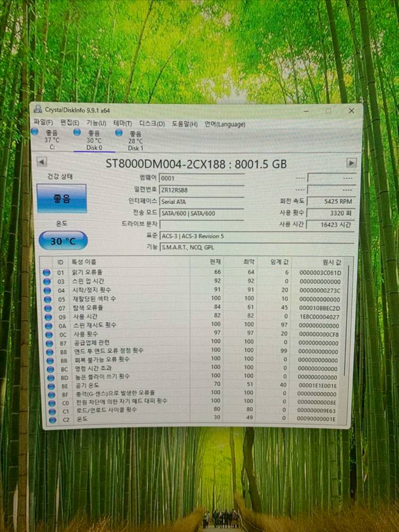Minimize the CrystalDiskInfo window
The height and width of the screenshot is (532, 399).
306,111
